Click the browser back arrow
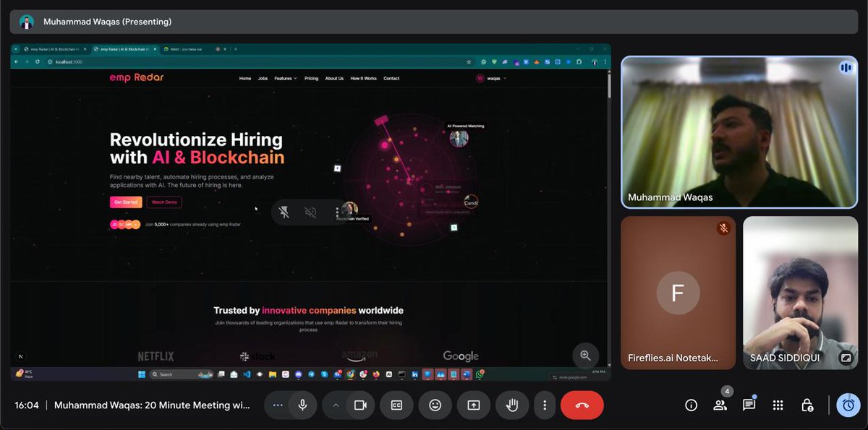Image resolution: width=868 pixels, height=430 pixels. 17,62
